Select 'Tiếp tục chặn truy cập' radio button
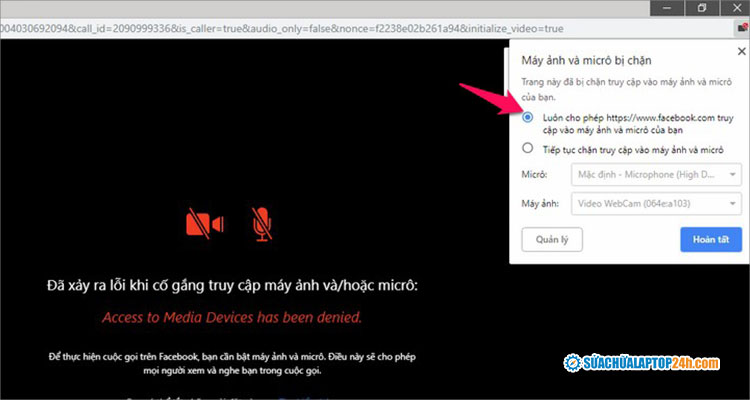Screen dimensions: 750x400 (x=527, y=148)
